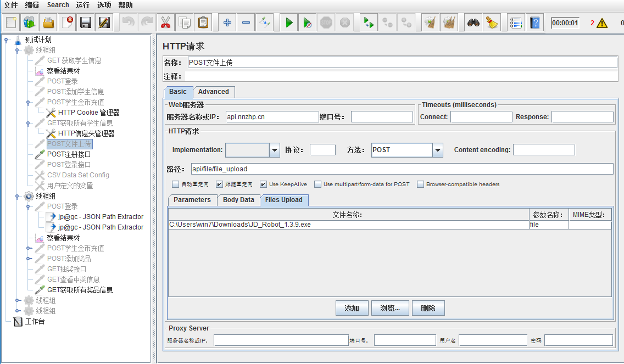
Task: Click the yellow warning triangle error indicator
Action: coord(602,23)
